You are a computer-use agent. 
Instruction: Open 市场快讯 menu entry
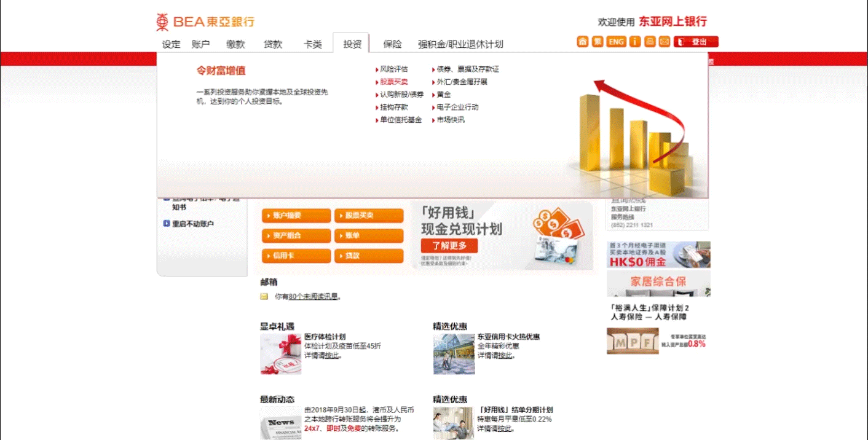point(451,120)
